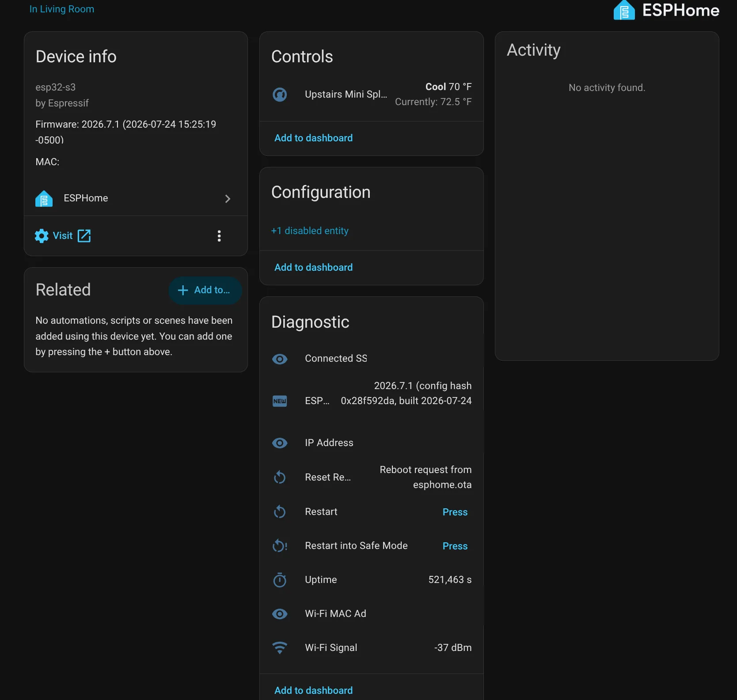This screenshot has height=700, width=737.
Task: Click the Currently: 72.5 °F reading
Action: coord(433,102)
